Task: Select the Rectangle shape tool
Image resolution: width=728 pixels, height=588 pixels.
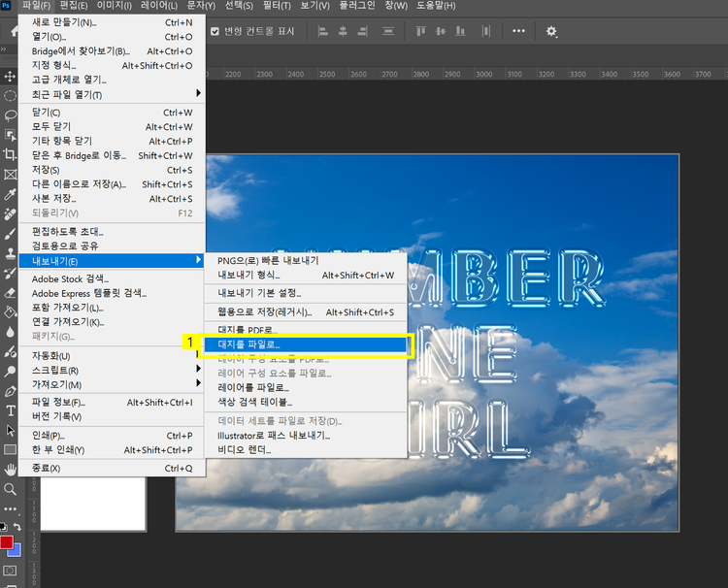Action: 10,449
